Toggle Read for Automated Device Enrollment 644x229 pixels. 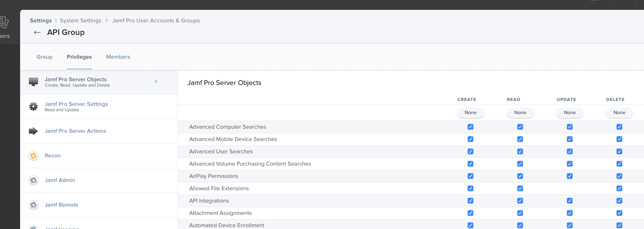(x=520, y=225)
